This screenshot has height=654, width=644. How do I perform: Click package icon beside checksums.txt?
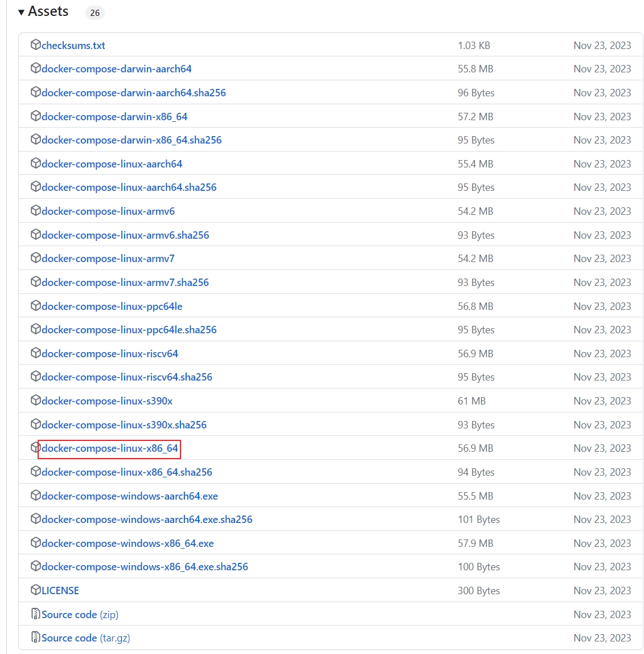(x=35, y=44)
